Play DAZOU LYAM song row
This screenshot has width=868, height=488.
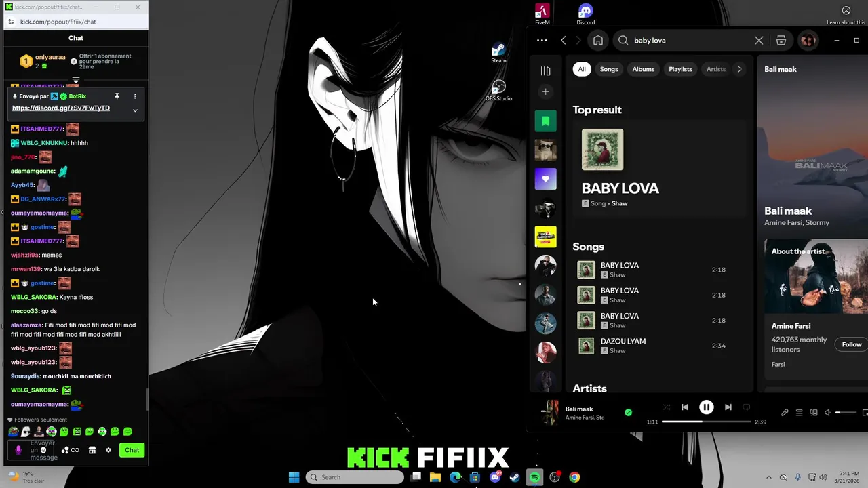coord(658,346)
